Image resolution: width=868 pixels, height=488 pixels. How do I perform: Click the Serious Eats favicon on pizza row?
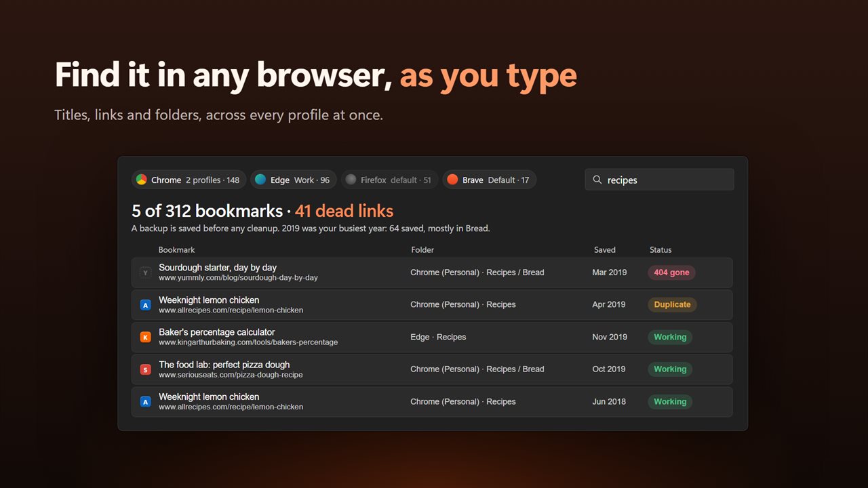145,369
